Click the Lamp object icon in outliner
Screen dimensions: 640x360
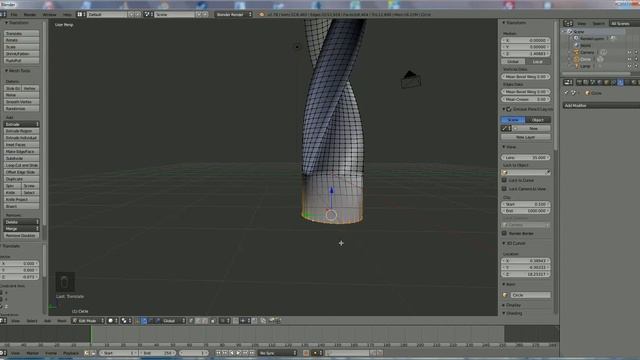[x=577, y=66]
